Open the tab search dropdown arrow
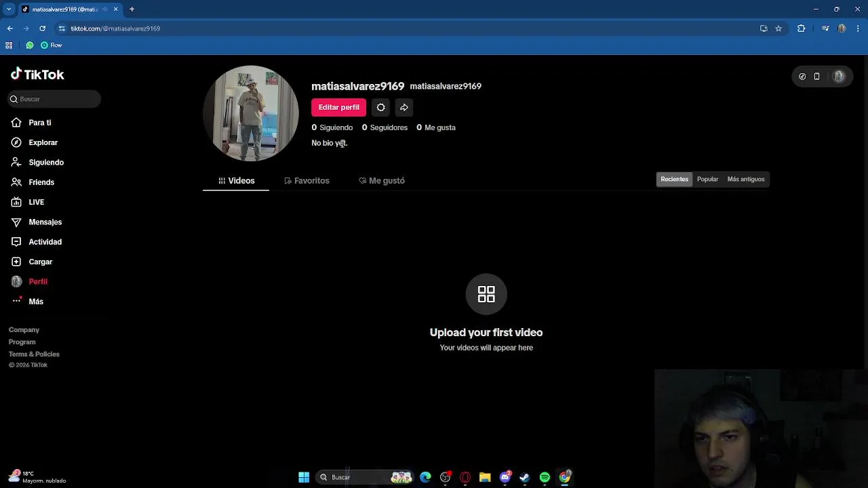Screen dimensions: 868x488 [9, 9]
